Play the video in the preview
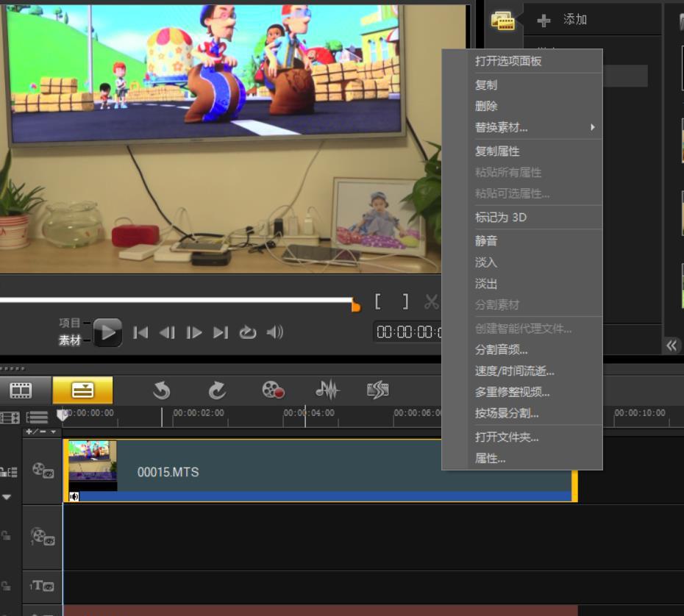The width and height of the screenshot is (684, 616). 107,333
